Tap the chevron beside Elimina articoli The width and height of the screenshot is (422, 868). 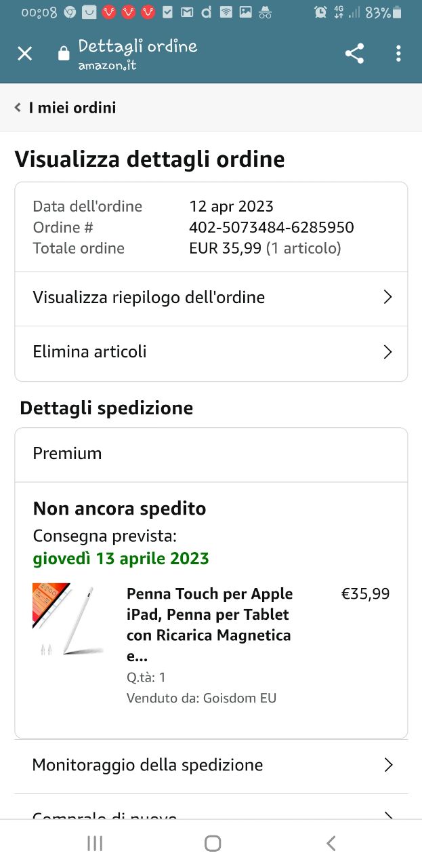387,352
